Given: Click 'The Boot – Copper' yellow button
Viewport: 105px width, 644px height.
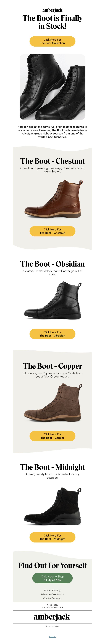Looking at the screenshot, I should tap(52, 436).
